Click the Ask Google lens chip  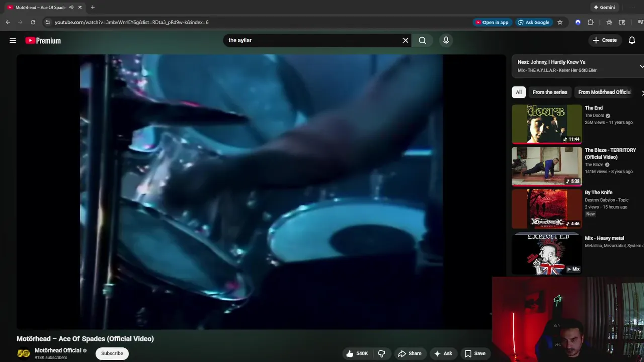click(x=534, y=22)
